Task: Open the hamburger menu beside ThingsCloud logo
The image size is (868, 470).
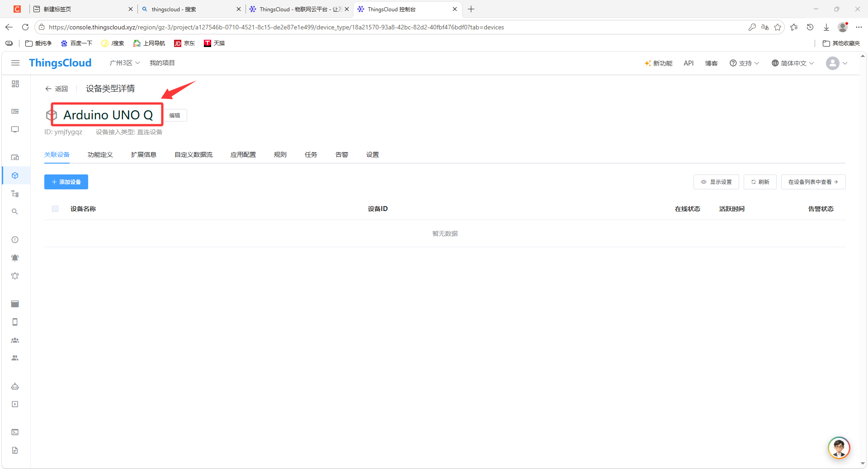Action: (x=15, y=63)
